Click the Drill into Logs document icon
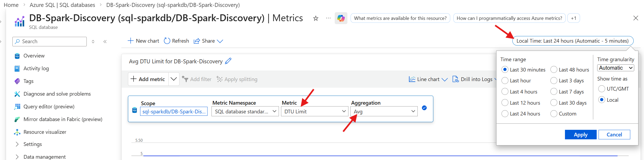This screenshot has width=644, height=160. pyautogui.click(x=456, y=79)
